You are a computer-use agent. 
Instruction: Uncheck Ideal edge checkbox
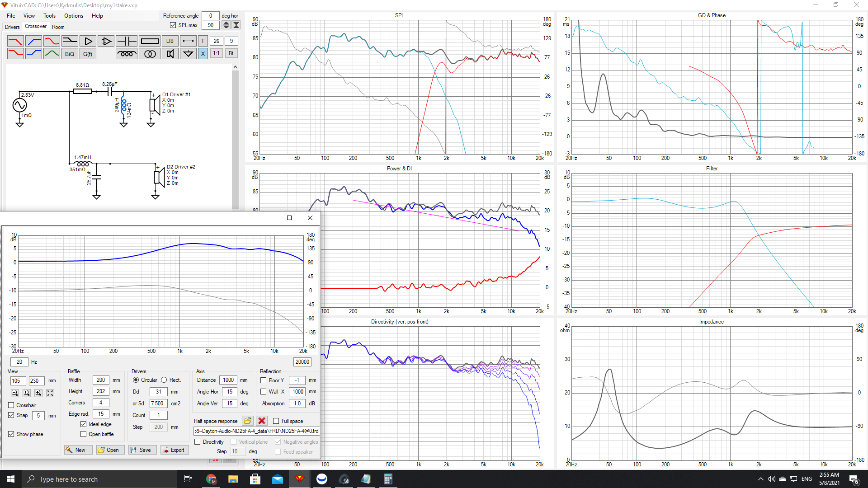84,424
